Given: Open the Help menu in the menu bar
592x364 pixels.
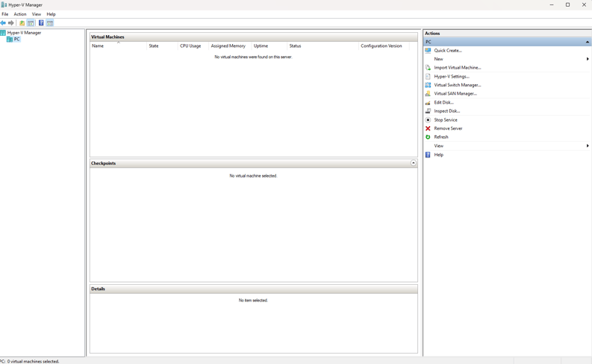Looking at the screenshot, I should point(51,14).
